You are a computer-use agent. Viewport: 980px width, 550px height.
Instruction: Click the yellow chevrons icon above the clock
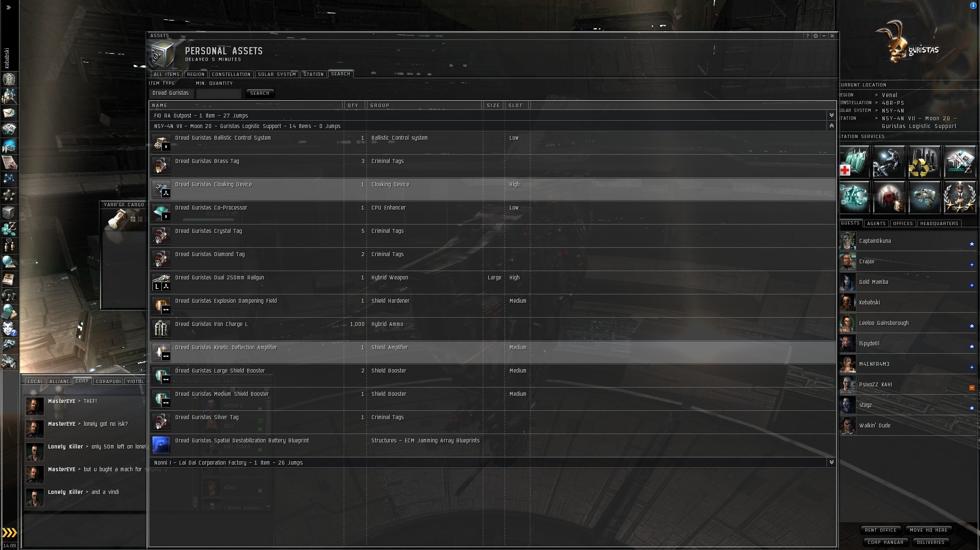tap(9, 533)
